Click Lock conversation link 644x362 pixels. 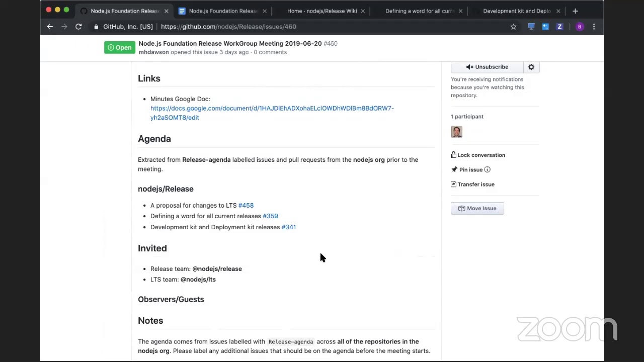pos(478,155)
